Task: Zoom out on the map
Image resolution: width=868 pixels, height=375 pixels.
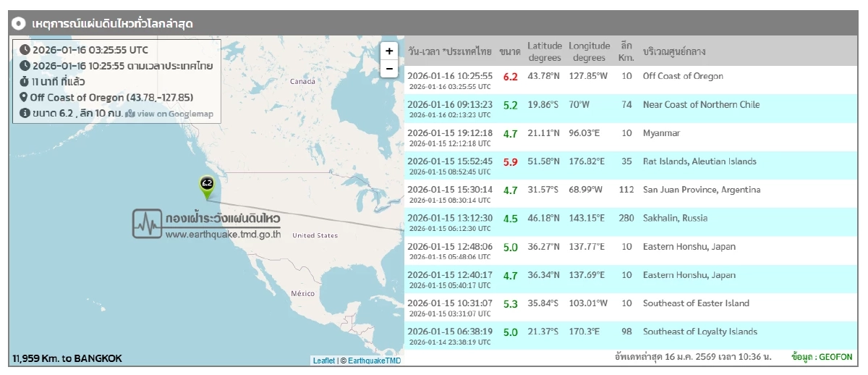Action: 389,69
